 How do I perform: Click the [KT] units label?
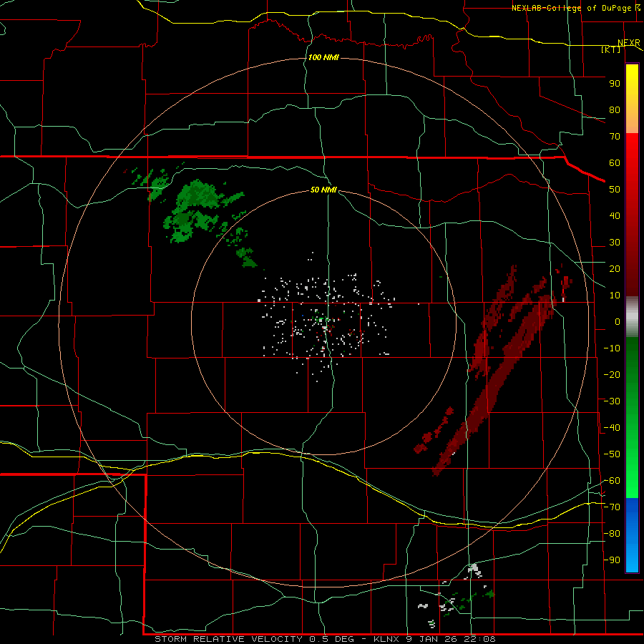(x=610, y=49)
